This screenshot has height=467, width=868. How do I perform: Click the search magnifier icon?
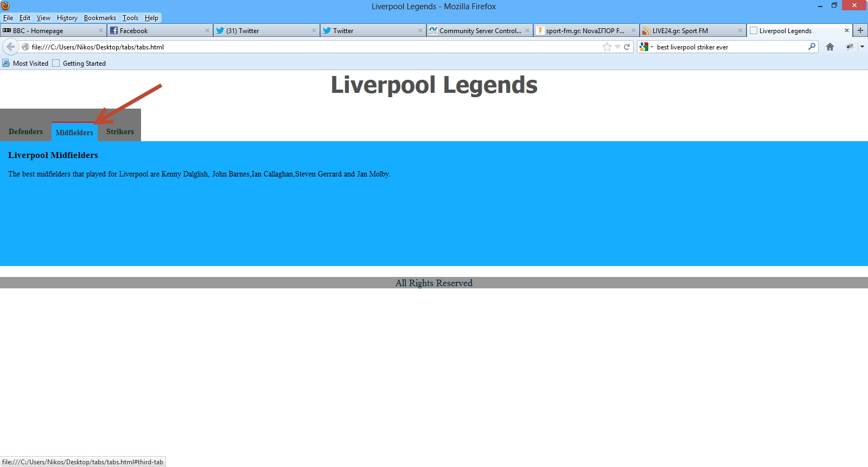[x=812, y=47]
